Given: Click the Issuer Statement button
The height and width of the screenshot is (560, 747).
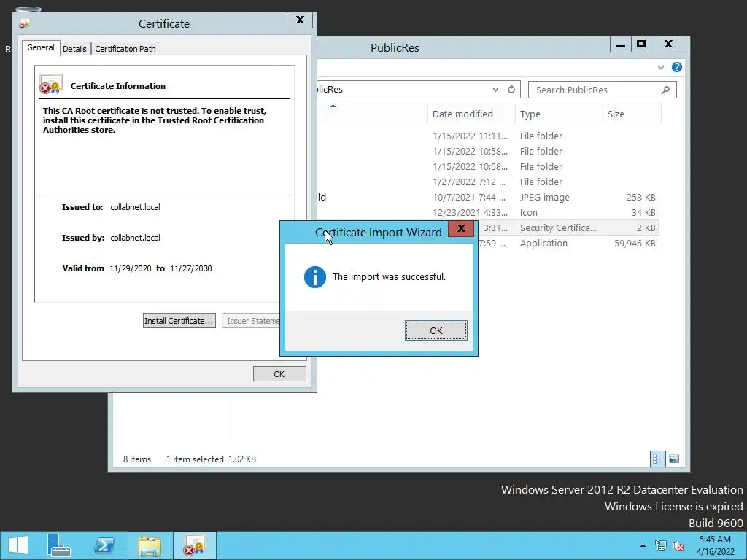Looking at the screenshot, I should [251, 321].
